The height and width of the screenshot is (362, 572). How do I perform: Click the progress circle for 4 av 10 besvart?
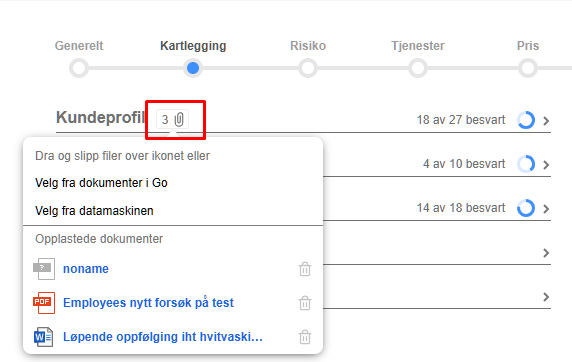[x=526, y=164]
